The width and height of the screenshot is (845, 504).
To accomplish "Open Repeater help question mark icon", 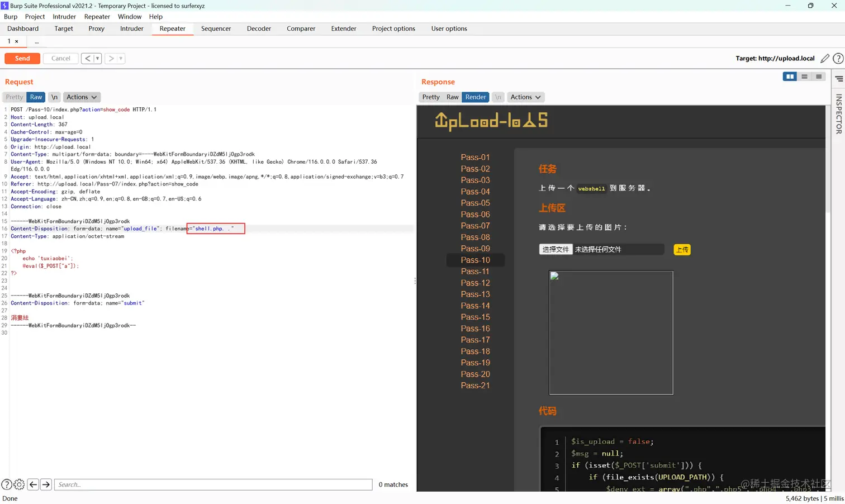I will click(x=838, y=58).
